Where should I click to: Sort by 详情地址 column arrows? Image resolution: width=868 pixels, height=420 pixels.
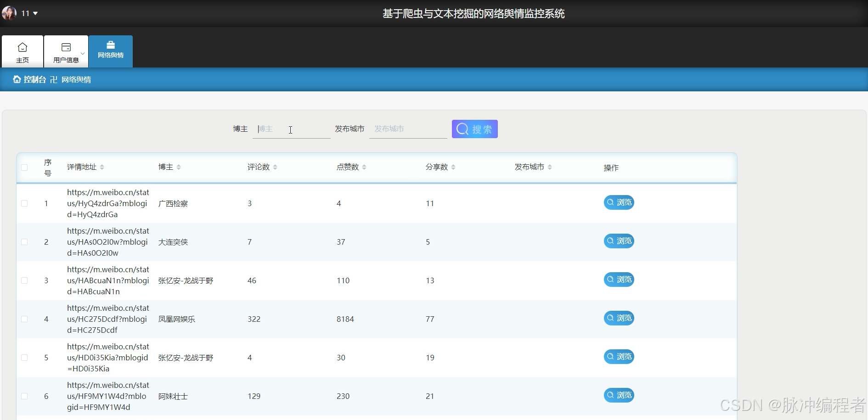pos(102,167)
